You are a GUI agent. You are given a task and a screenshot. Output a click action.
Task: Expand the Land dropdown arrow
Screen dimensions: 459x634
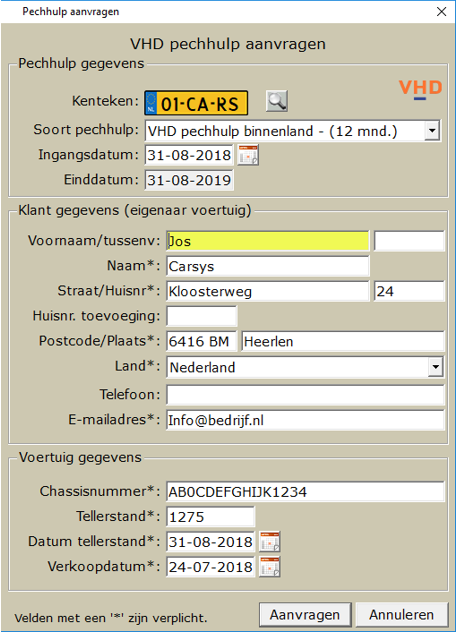[436, 367]
